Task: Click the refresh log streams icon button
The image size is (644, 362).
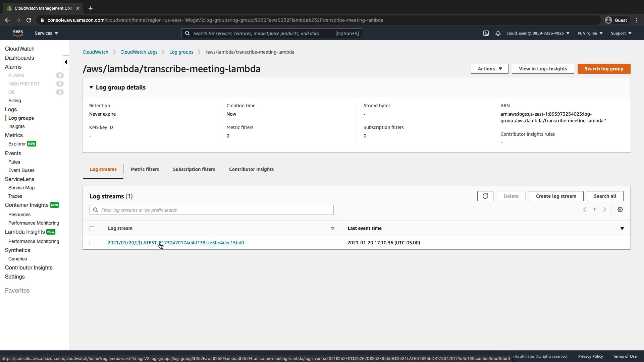Action: 485,196
